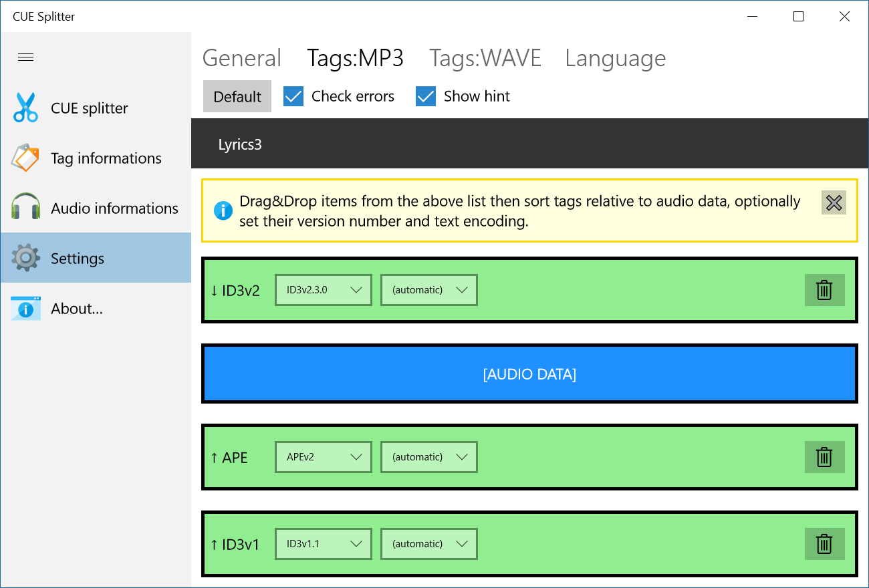869x588 pixels.
Task: Delete the ID3v1 tag with its trash icon
Action: [x=824, y=544]
